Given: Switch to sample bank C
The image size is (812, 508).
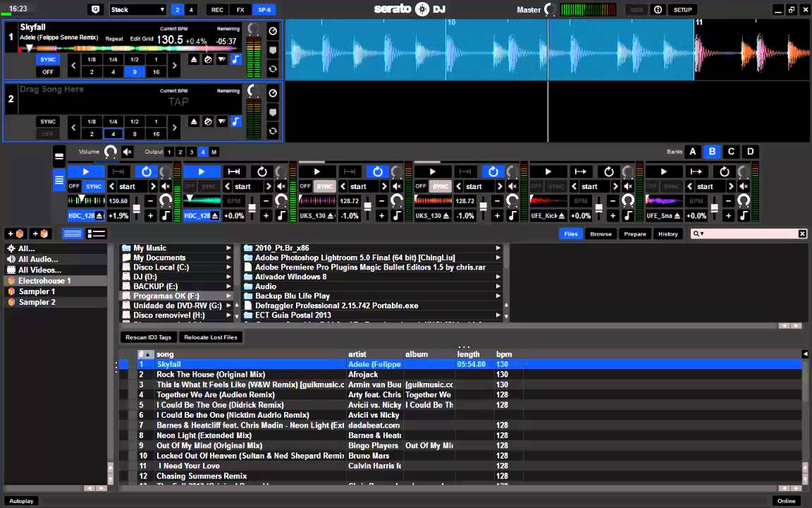Looking at the screenshot, I should coord(731,152).
